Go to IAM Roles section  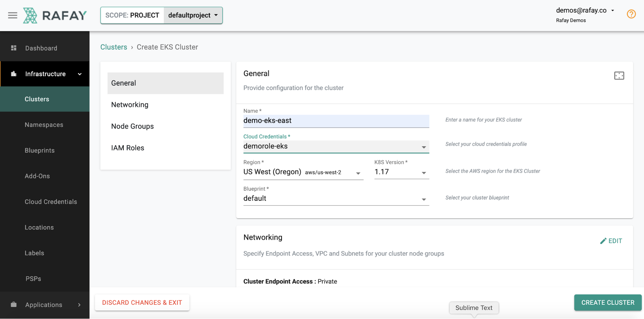[128, 148]
